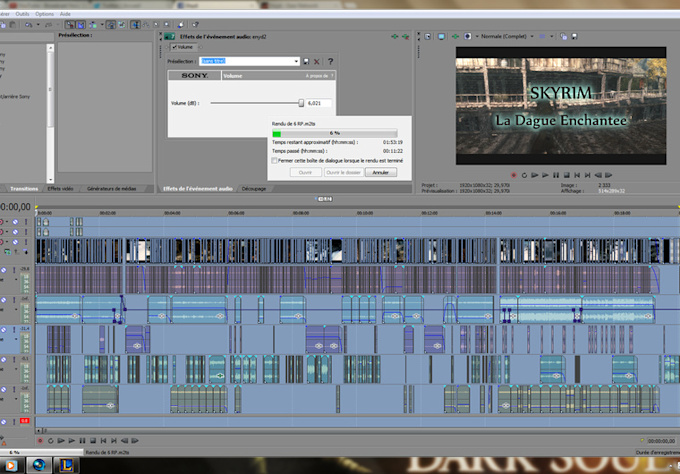This screenshot has height=474, width=680.
Task: Delete the preset with the red X
Action: 317,61
